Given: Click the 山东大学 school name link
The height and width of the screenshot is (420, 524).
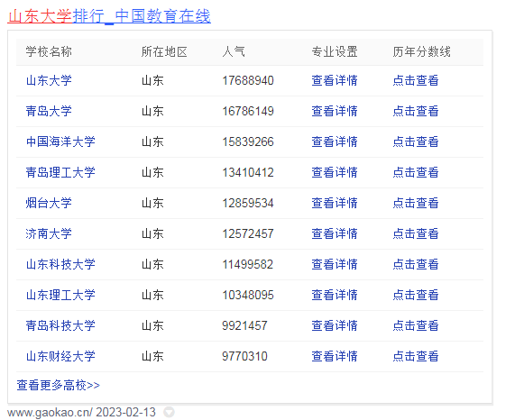Looking at the screenshot, I should pos(49,80).
